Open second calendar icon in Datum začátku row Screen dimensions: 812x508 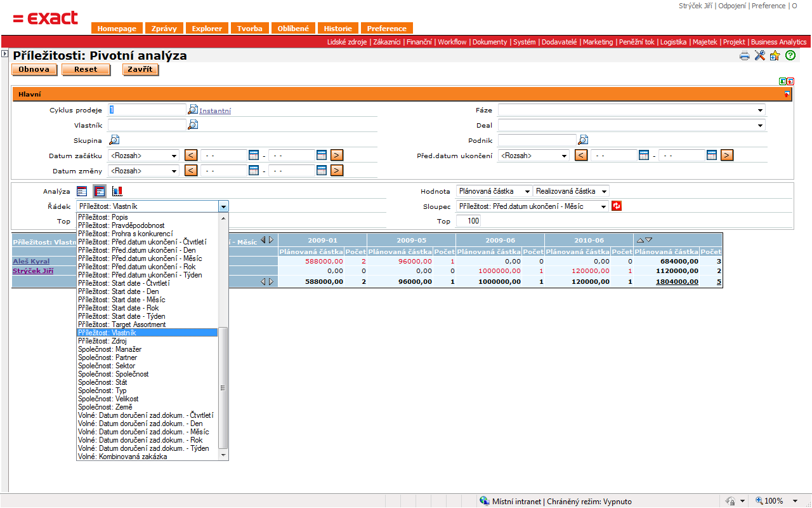point(322,155)
